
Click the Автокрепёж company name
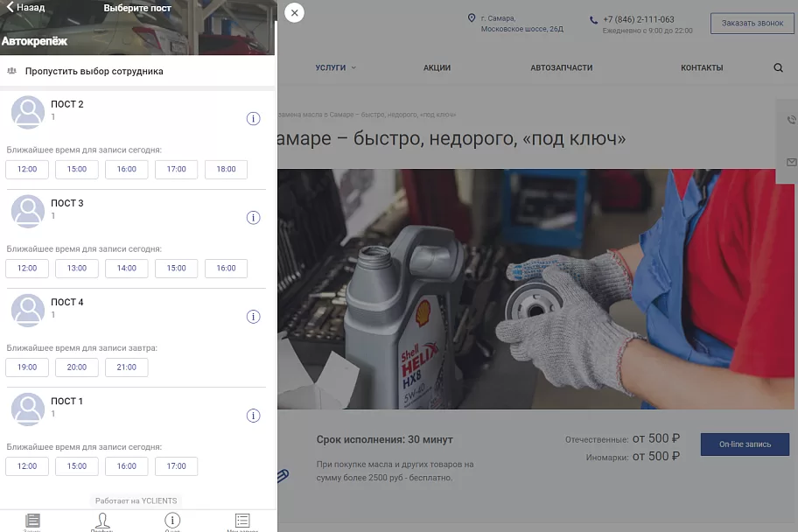click(34, 41)
